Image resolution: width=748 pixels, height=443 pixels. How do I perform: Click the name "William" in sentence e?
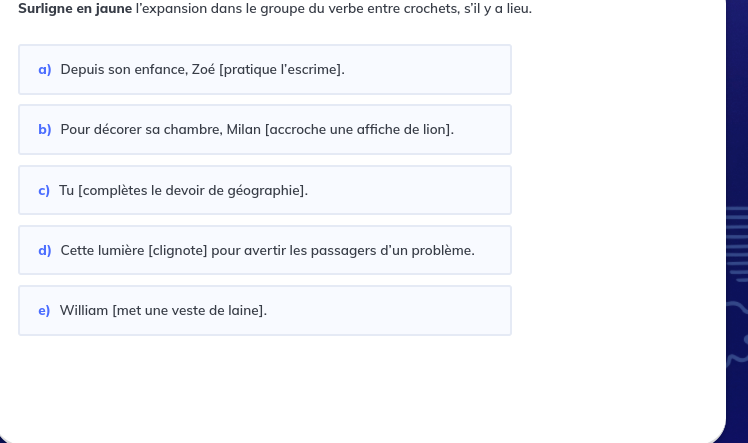point(84,310)
